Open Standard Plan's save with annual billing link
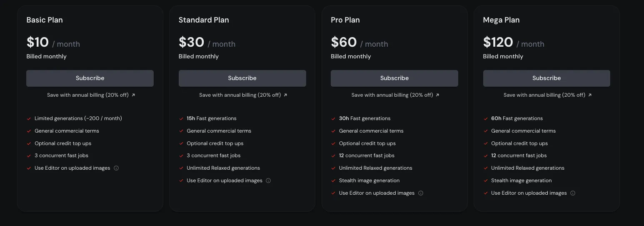Image resolution: width=644 pixels, height=226 pixels. click(243, 95)
